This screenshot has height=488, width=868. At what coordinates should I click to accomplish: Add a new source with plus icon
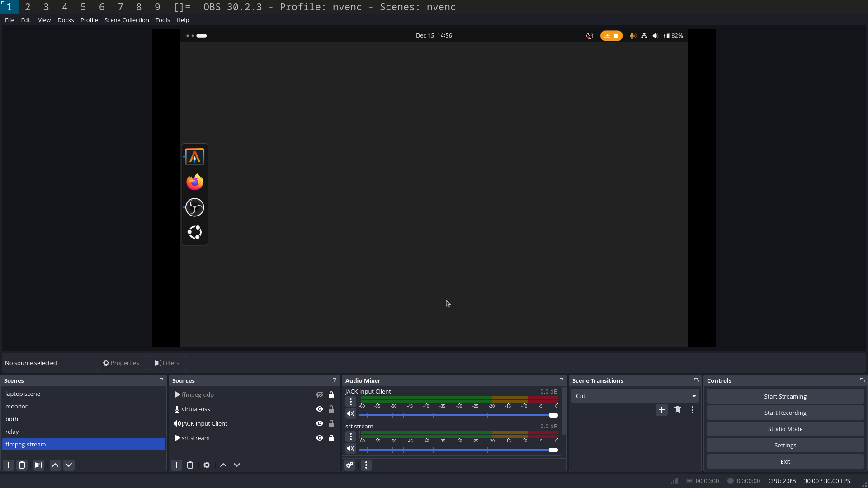click(176, 465)
